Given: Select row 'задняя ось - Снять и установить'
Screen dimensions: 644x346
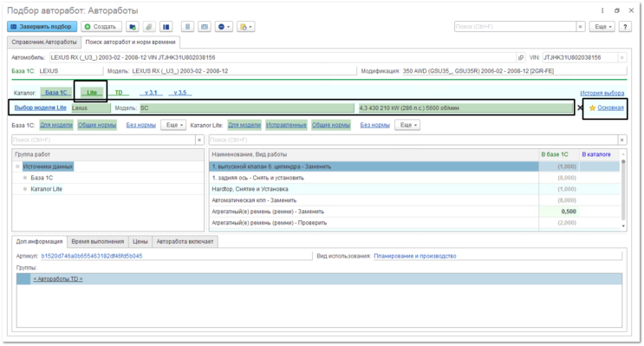Looking at the screenshot, I should (x=374, y=178).
